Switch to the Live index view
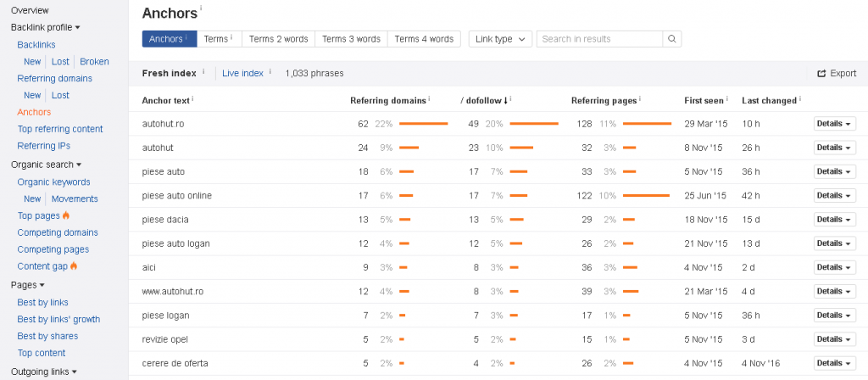Image resolution: width=868 pixels, height=380 pixels. coord(242,73)
